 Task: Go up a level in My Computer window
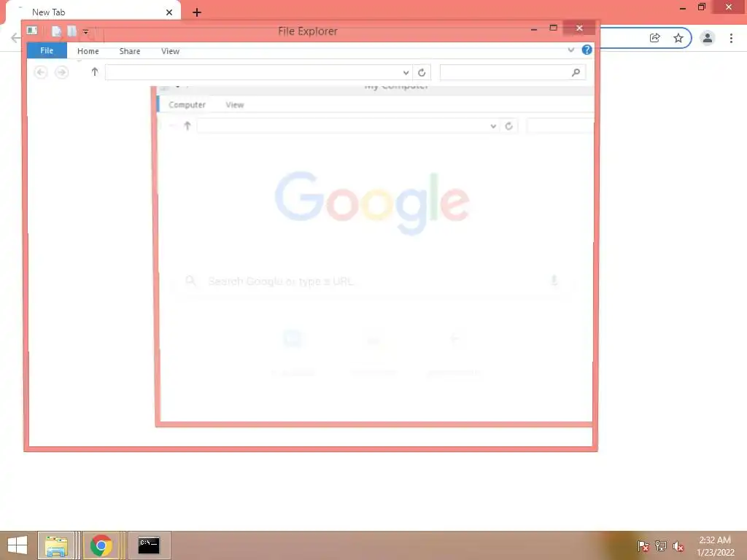[187, 125]
